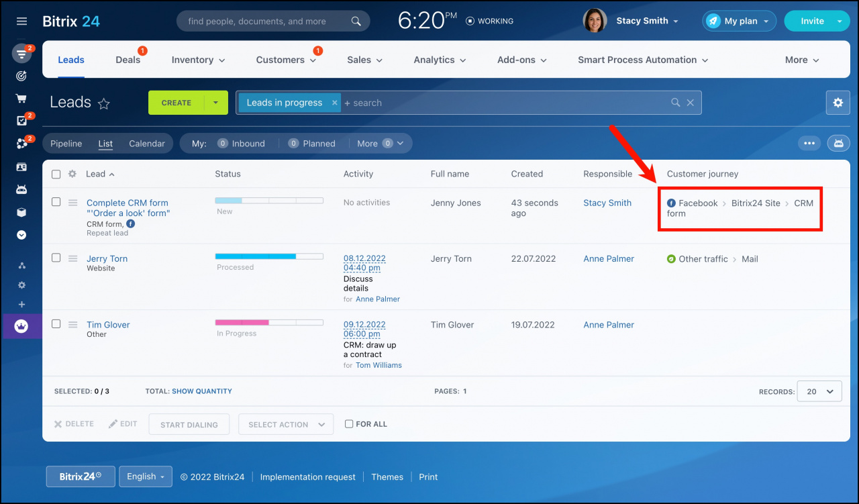Open the Records per page dropdown
This screenshot has width=859, height=504.
pos(819,391)
